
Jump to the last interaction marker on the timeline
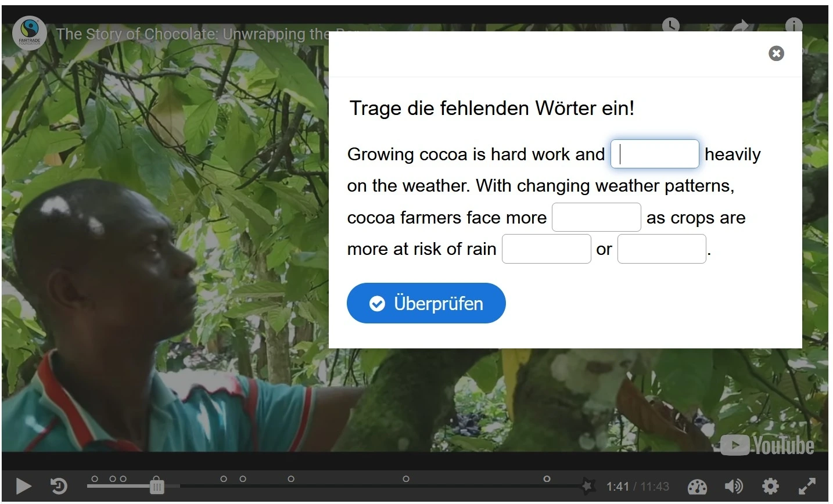(547, 479)
